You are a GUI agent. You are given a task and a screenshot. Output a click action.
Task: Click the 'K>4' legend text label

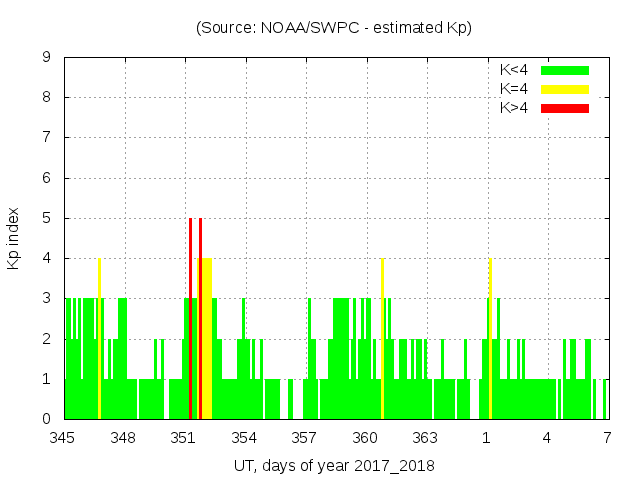pyautogui.click(x=514, y=107)
